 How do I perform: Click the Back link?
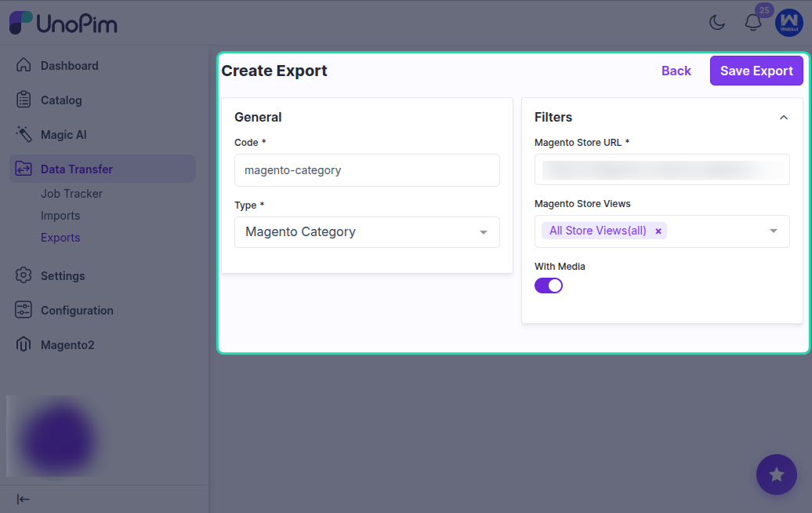(x=676, y=71)
